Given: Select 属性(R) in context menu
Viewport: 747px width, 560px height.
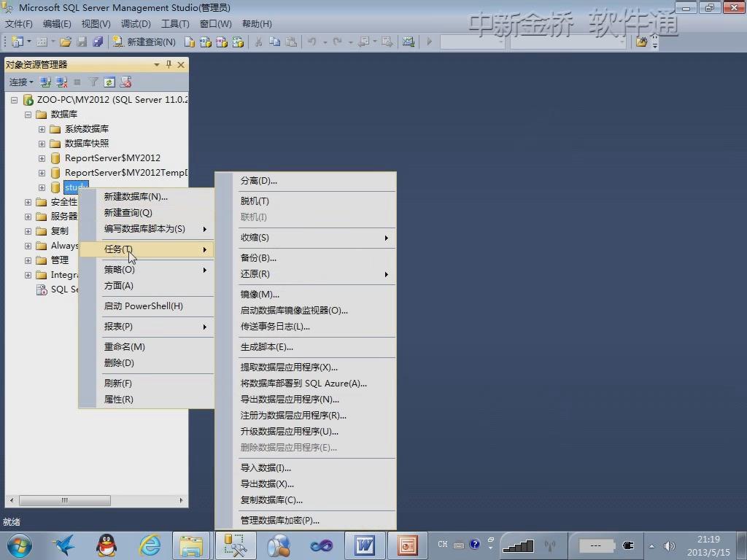Looking at the screenshot, I should pyautogui.click(x=147, y=400).
